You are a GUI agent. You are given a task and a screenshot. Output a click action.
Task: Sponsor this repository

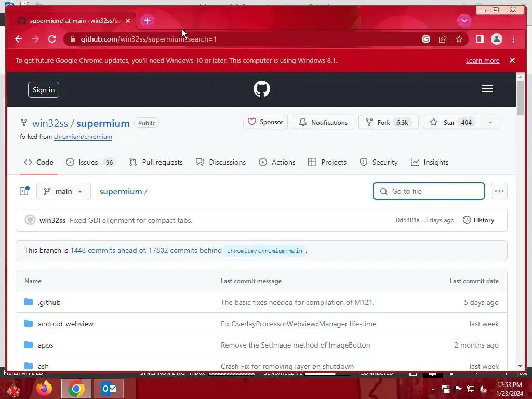coord(265,122)
